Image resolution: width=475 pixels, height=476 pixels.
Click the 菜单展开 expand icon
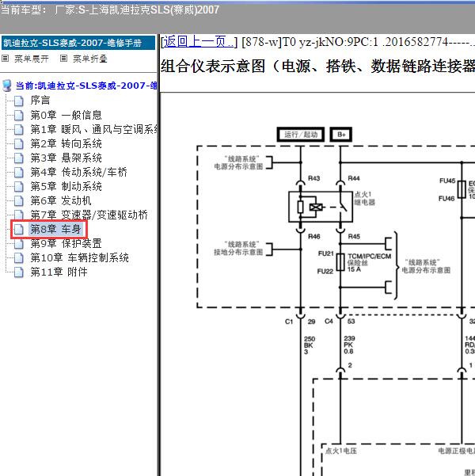(6, 59)
